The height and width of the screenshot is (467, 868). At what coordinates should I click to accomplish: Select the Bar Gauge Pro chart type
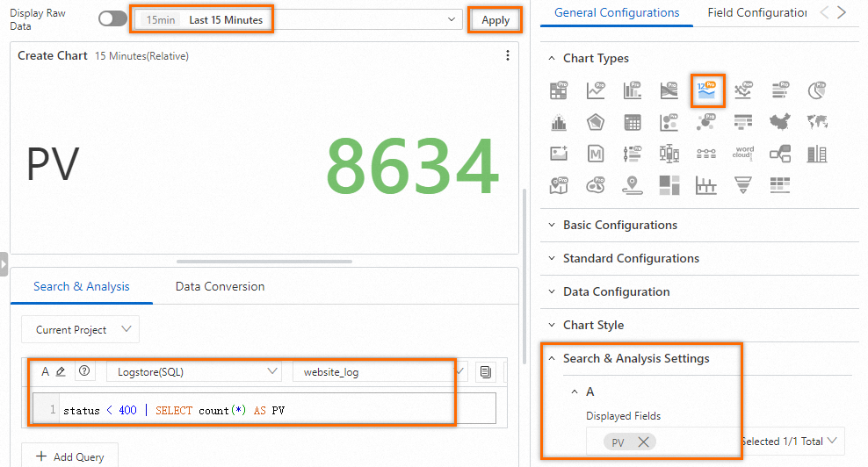[780, 90]
